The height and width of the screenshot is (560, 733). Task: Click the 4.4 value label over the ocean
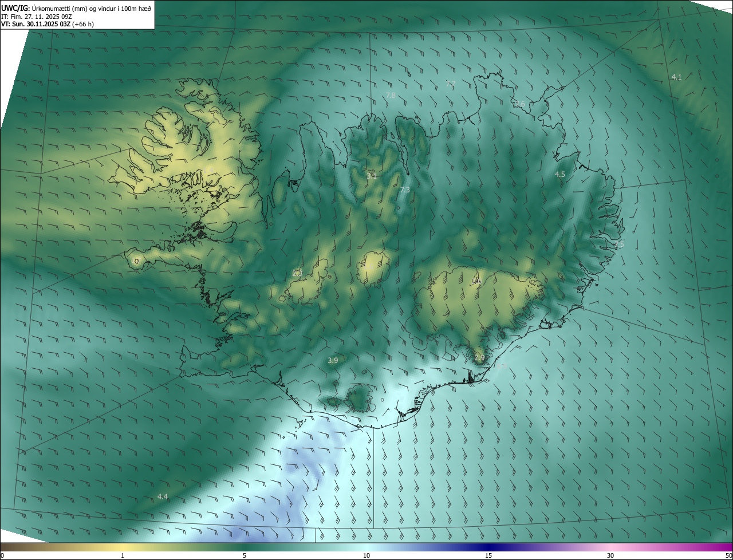pyautogui.click(x=163, y=496)
